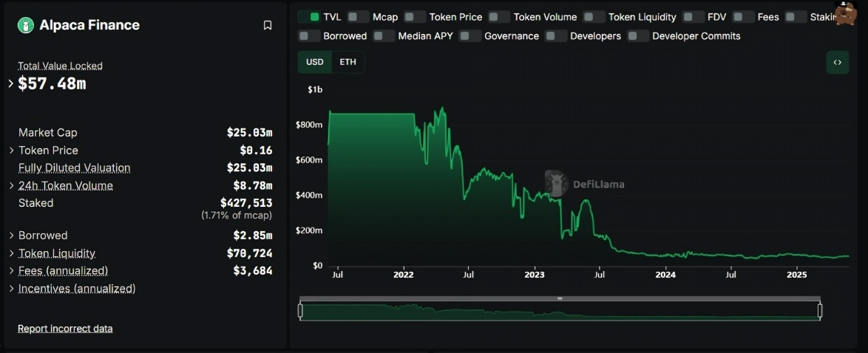868x353 pixels.
Task: Click Report incorrect data link
Action: pos(65,329)
